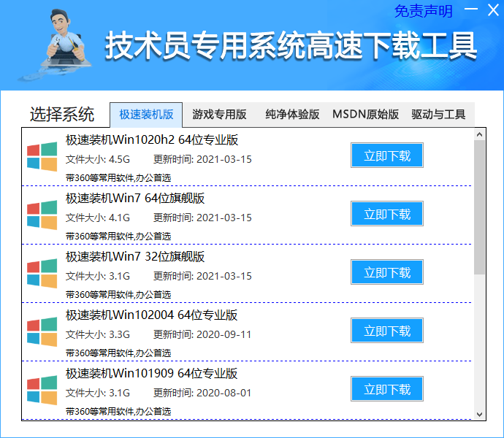504x438 pixels.
Task: Open the 纯净体验版 tab
Action: coord(292,115)
